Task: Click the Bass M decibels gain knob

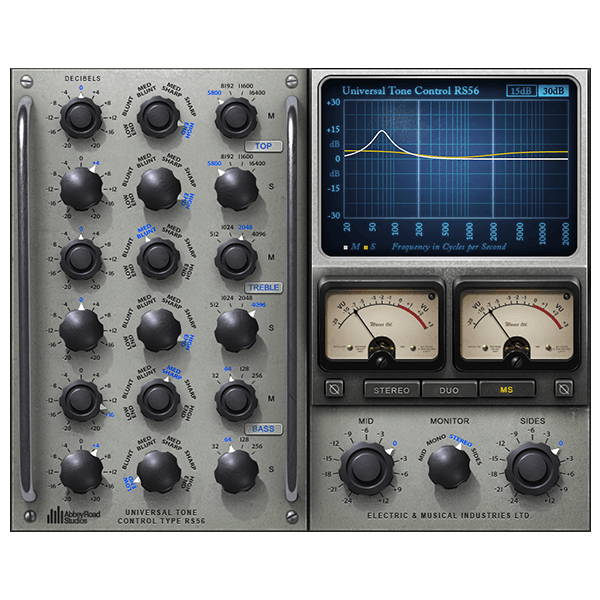Action: point(81,401)
